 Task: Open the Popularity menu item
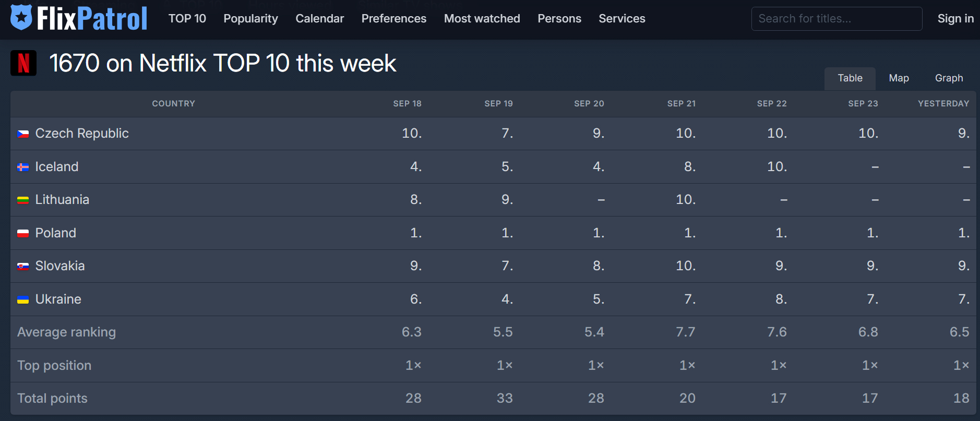click(x=250, y=19)
